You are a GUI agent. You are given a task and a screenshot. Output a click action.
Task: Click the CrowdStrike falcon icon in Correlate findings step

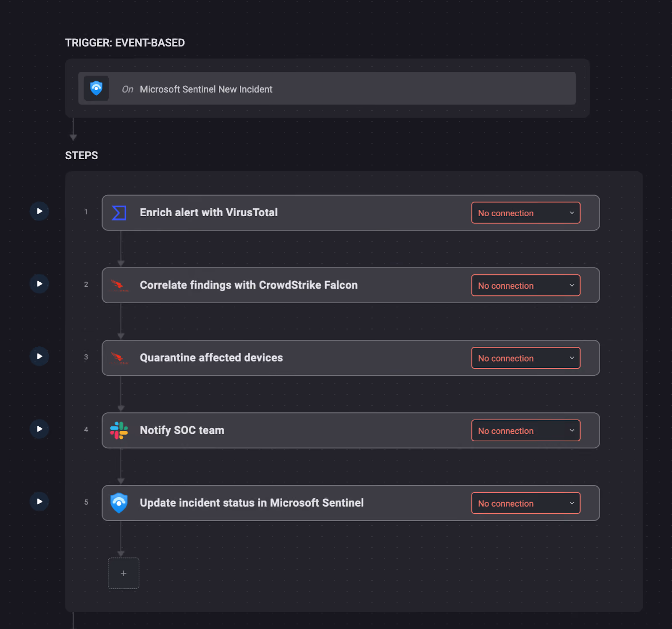[119, 286]
